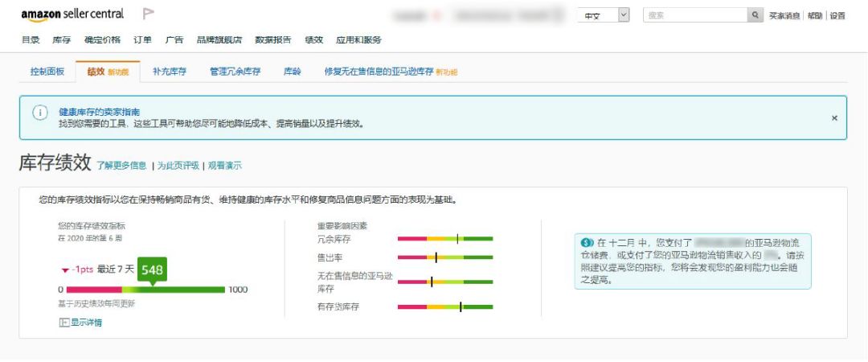Image resolution: width=868 pixels, height=362 pixels.
Task: Open the 应用和服务 menu
Action: pos(358,40)
